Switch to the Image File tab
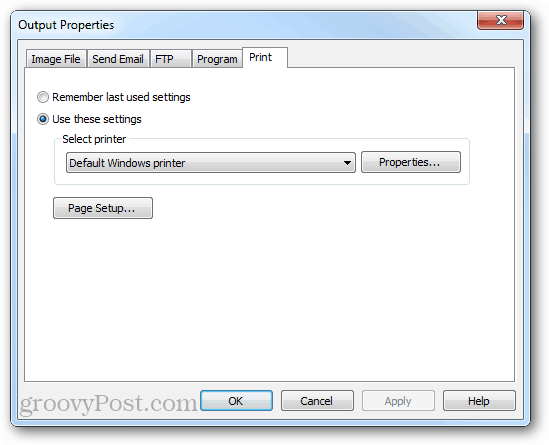Image resolution: width=549 pixels, height=445 pixels. (x=56, y=59)
